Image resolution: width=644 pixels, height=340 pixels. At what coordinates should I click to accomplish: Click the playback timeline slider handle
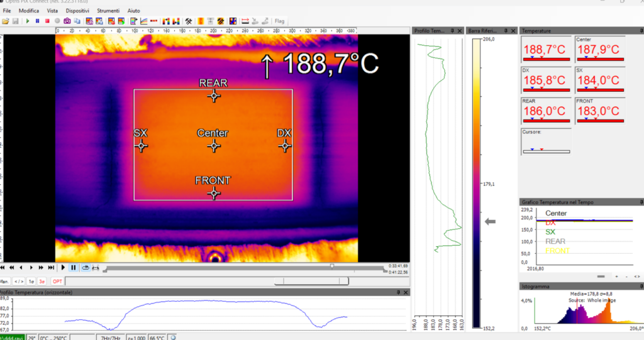click(332, 266)
